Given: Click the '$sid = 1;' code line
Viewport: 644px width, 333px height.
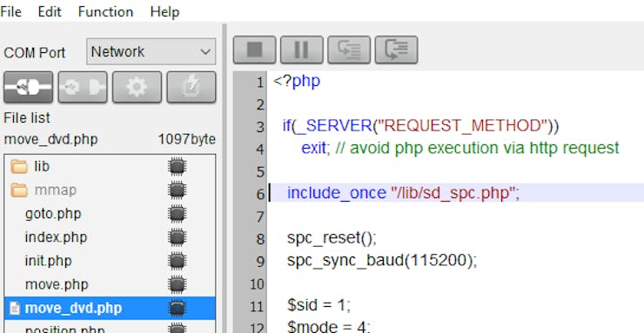Looking at the screenshot, I should (x=319, y=305).
